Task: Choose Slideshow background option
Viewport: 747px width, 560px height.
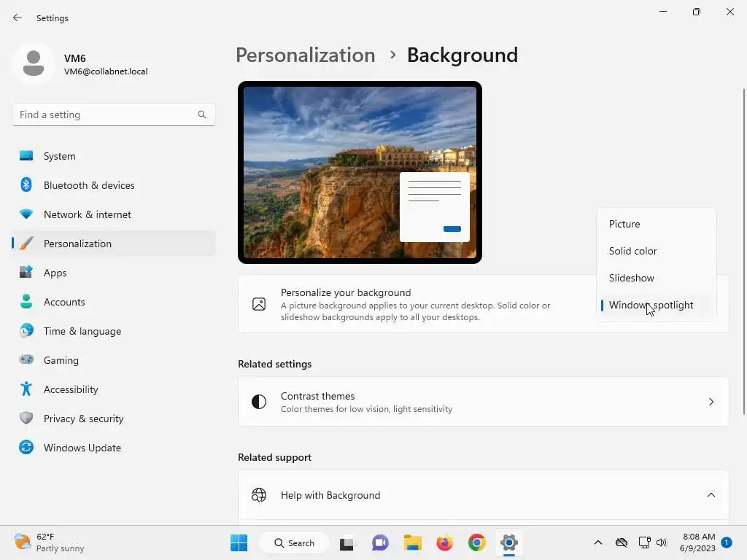Action: click(656, 278)
